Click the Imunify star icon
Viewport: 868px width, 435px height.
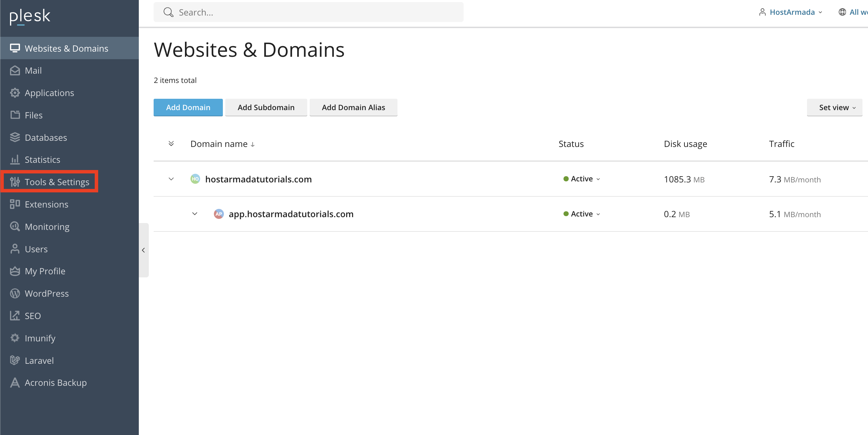coord(15,338)
